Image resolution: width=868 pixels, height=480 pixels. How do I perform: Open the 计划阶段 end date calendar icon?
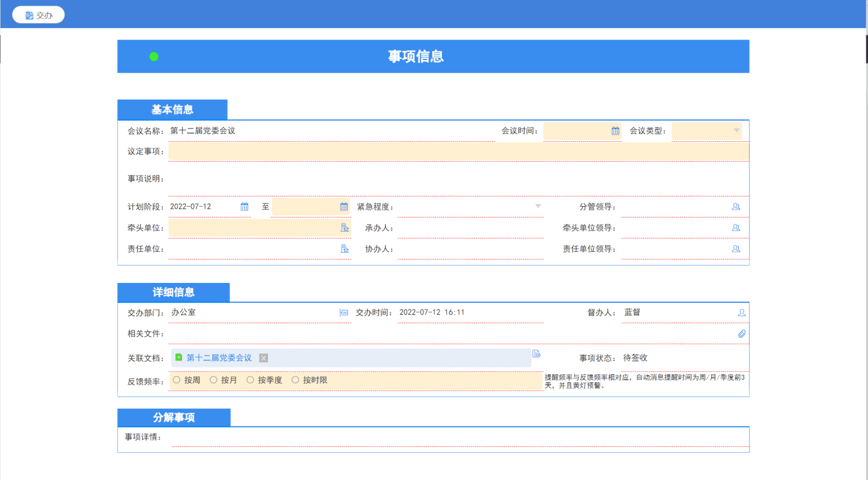[x=344, y=207]
